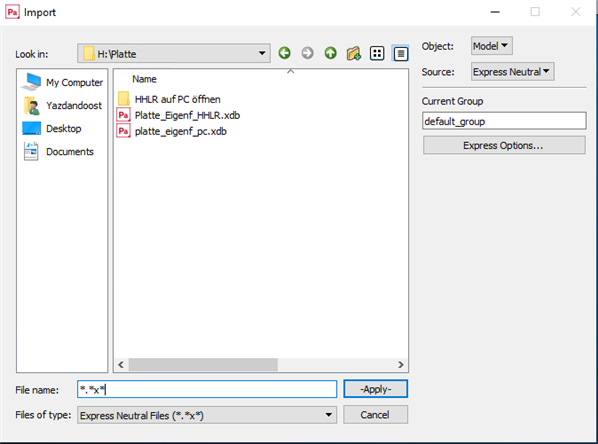Click the horizontal scrollbar right arrow
598x444 pixels.
[x=400, y=365]
